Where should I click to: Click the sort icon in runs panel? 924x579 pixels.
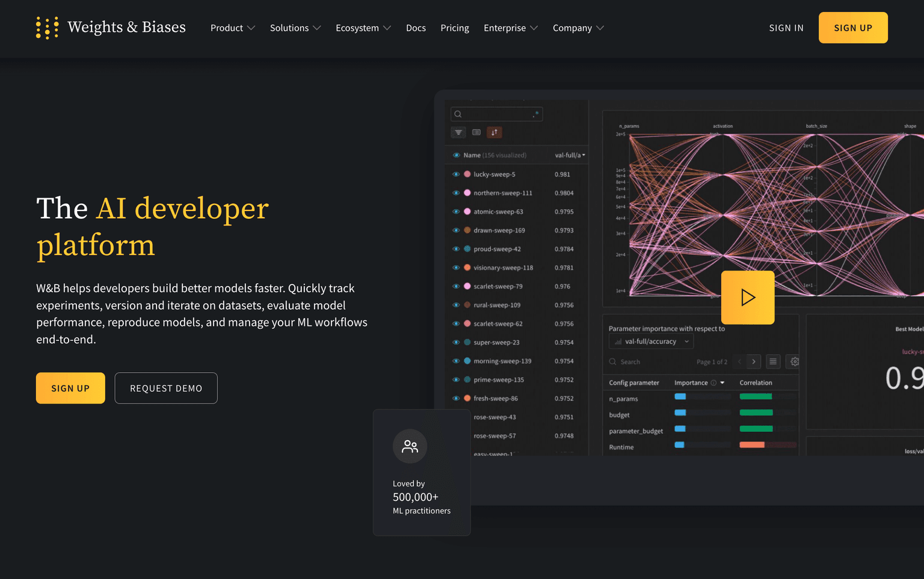494,132
